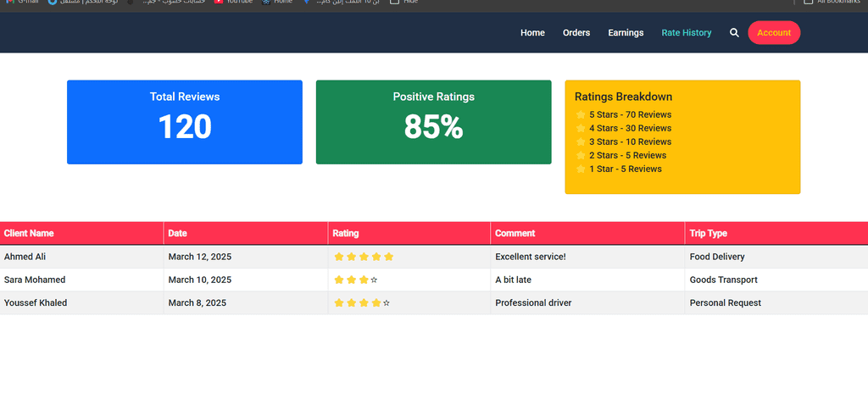This screenshot has height=405, width=868.
Task: Click the date March 12, 2025
Action: click(200, 257)
